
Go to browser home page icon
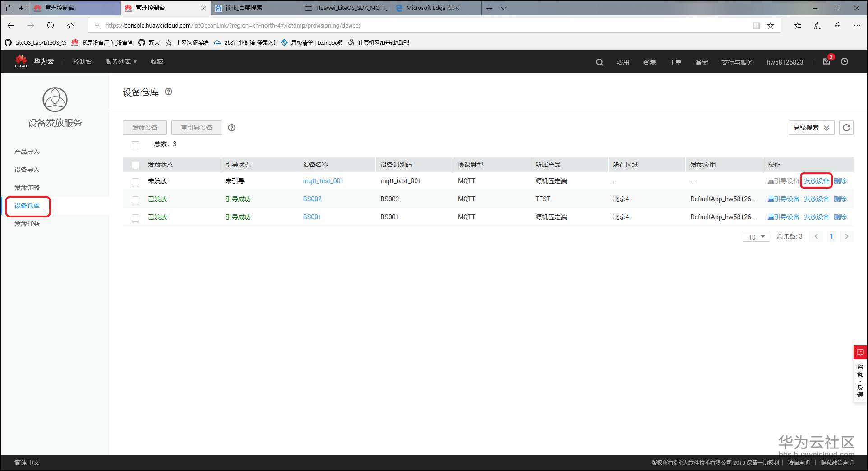click(x=70, y=25)
